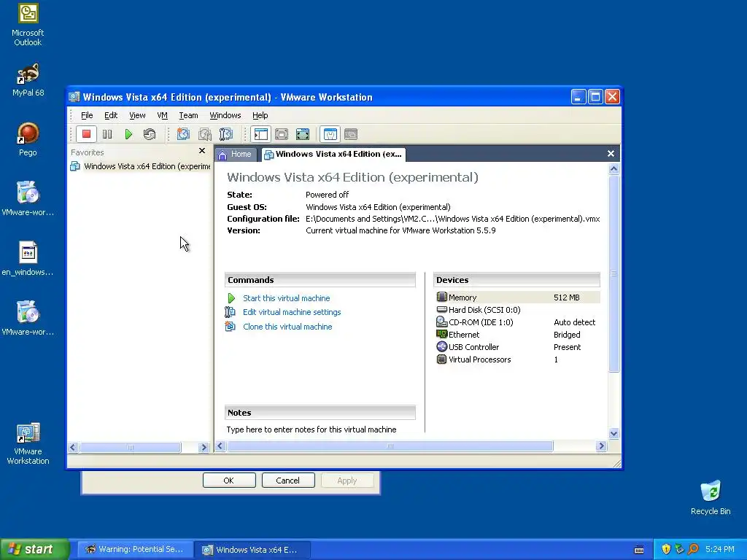Click the Virtual Processors device icon

(441, 359)
